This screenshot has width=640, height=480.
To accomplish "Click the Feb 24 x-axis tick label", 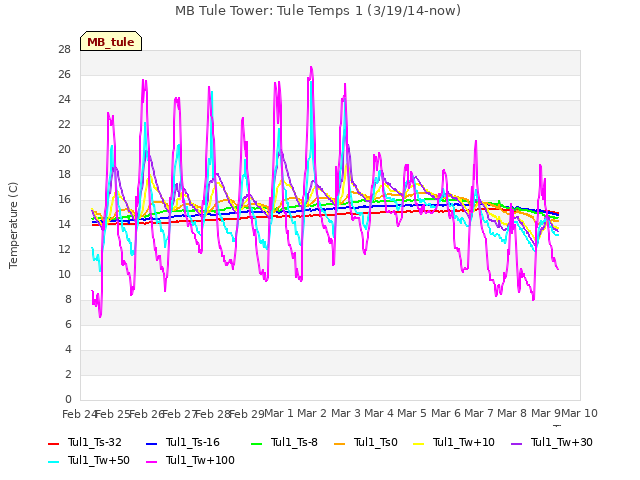I will coord(79,414).
